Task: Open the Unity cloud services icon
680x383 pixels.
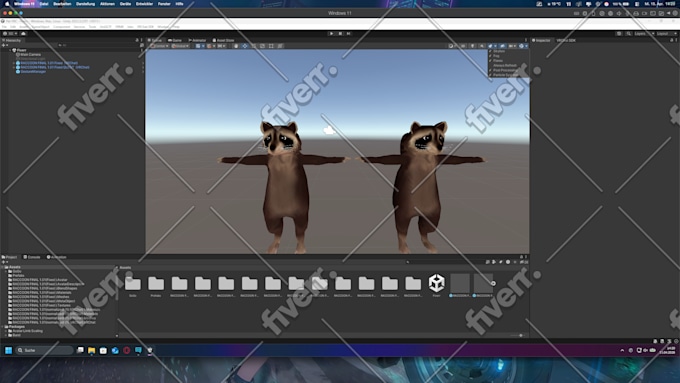Action: pyautogui.click(x=23, y=33)
